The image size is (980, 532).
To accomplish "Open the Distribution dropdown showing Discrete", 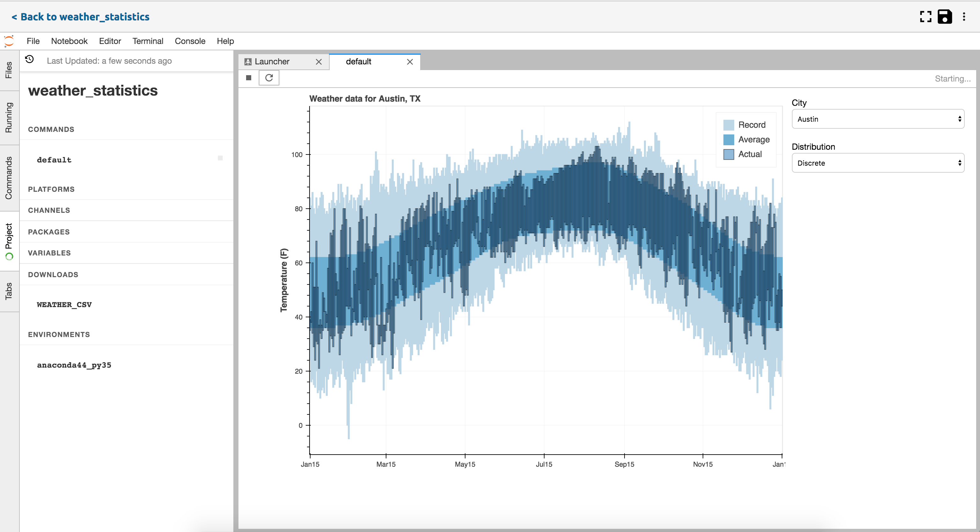I will (878, 163).
